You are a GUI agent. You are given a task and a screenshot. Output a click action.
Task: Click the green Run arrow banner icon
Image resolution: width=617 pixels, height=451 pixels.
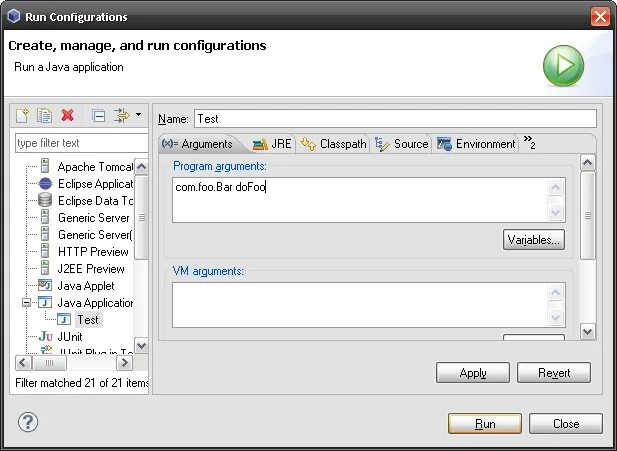(x=563, y=66)
